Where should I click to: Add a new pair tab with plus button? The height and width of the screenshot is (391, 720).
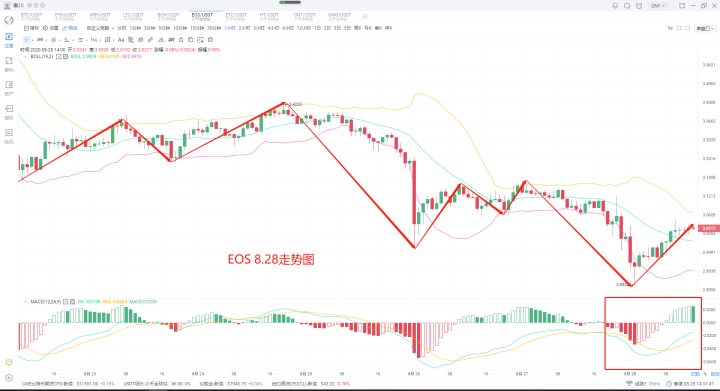365,17
